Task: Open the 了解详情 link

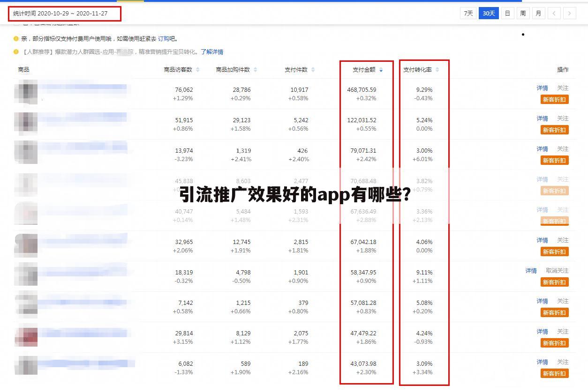Action: [x=212, y=52]
